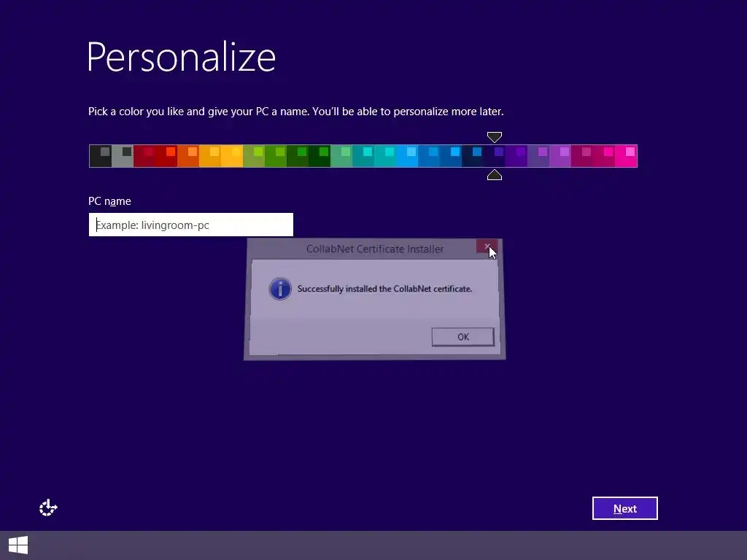
Task: Confirm the certificate message with OK
Action: 462,337
